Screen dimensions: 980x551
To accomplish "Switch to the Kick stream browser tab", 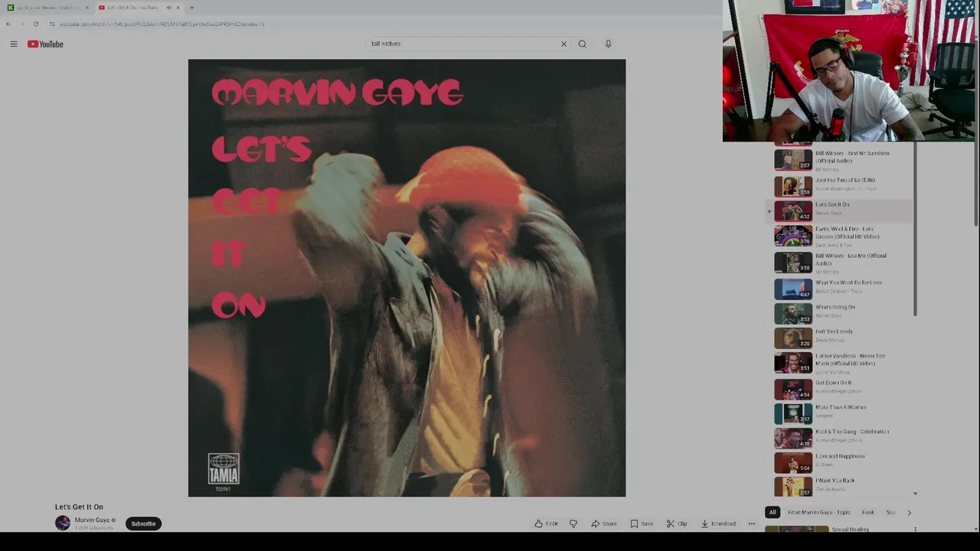I will [x=47, y=8].
